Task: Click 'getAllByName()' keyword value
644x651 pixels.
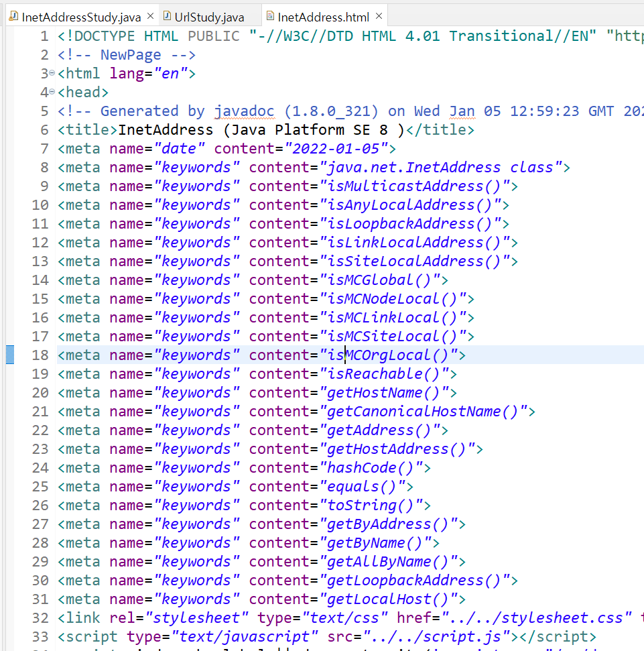Action: 389,562
